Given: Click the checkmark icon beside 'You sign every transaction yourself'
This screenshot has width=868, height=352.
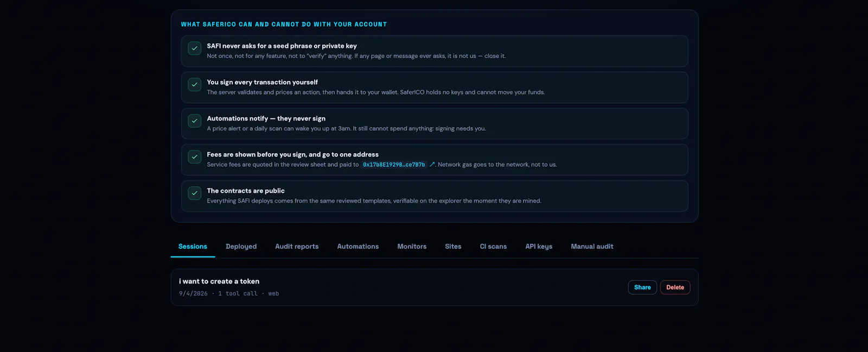Looking at the screenshot, I should (x=194, y=84).
